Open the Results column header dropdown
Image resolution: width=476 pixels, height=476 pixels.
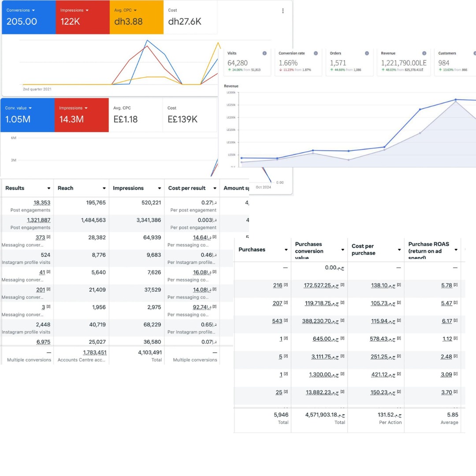point(48,188)
